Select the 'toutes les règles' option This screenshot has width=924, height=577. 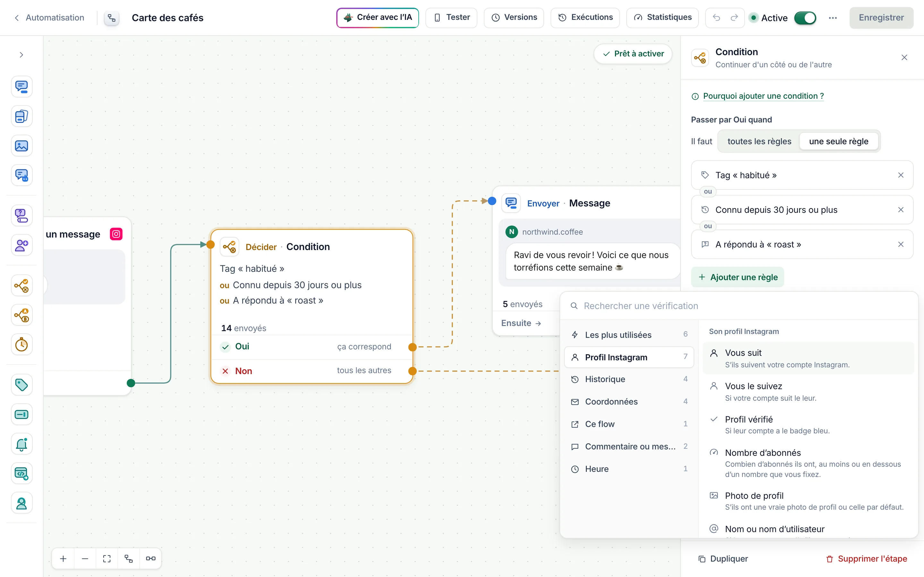[x=759, y=141]
